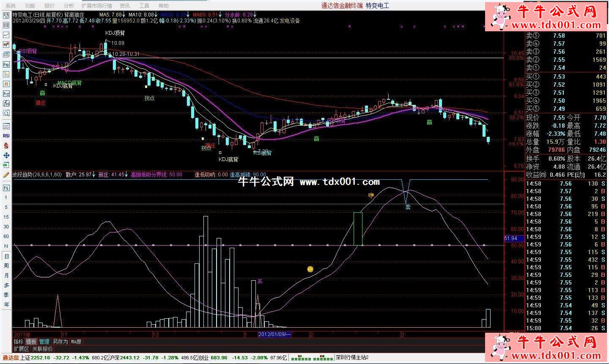The image size is (609, 364).
Task: Click the 关联报价 tab
Action: tap(43, 349)
